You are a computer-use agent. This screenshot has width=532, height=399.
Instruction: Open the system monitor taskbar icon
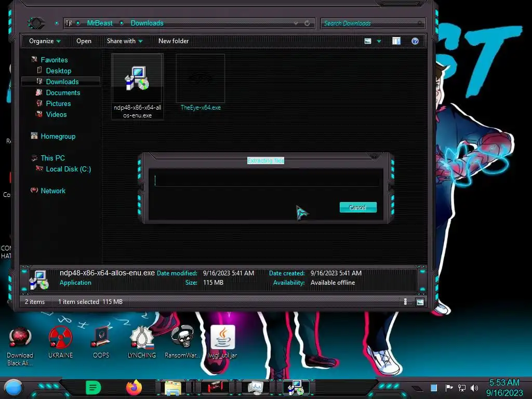coord(255,388)
